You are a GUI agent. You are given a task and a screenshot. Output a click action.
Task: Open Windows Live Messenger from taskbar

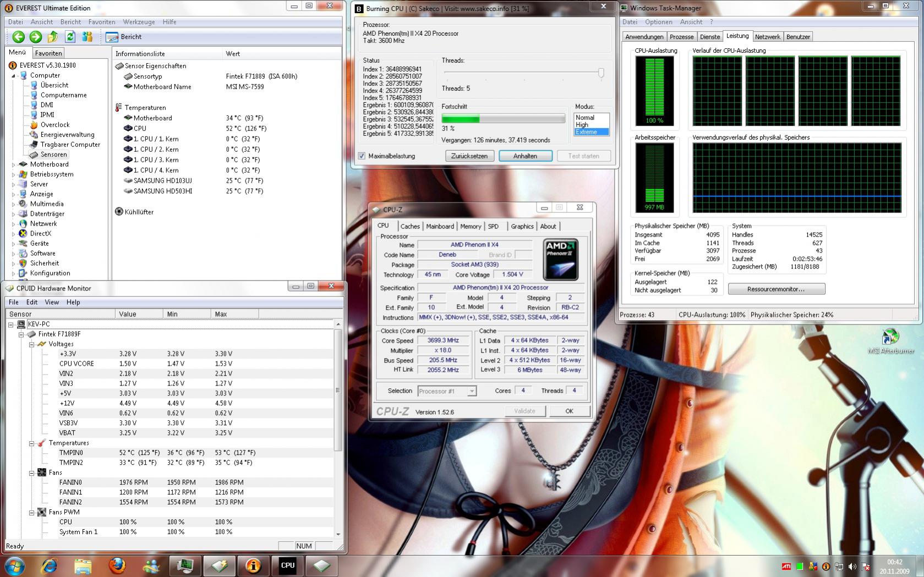click(x=151, y=565)
